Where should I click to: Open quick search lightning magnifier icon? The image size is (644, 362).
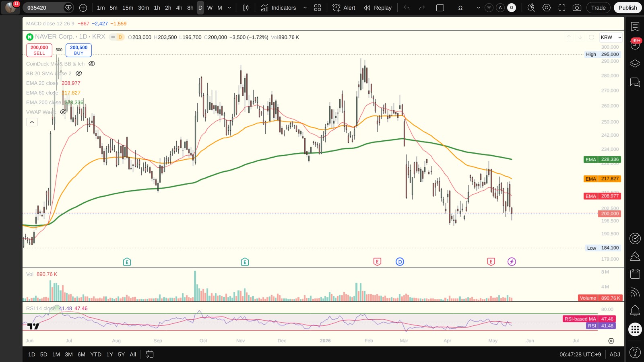pyautogui.click(x=531, y=8)
